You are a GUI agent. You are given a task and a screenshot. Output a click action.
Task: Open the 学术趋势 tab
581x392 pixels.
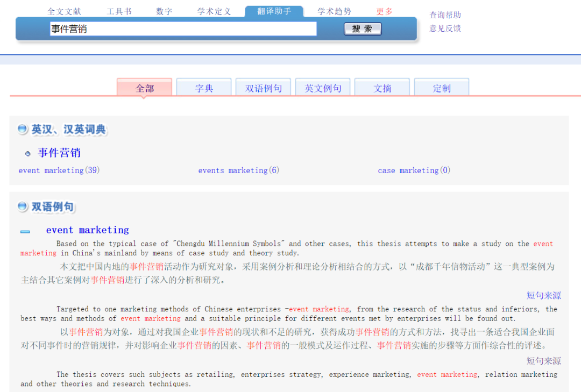(x=334, y=11)
